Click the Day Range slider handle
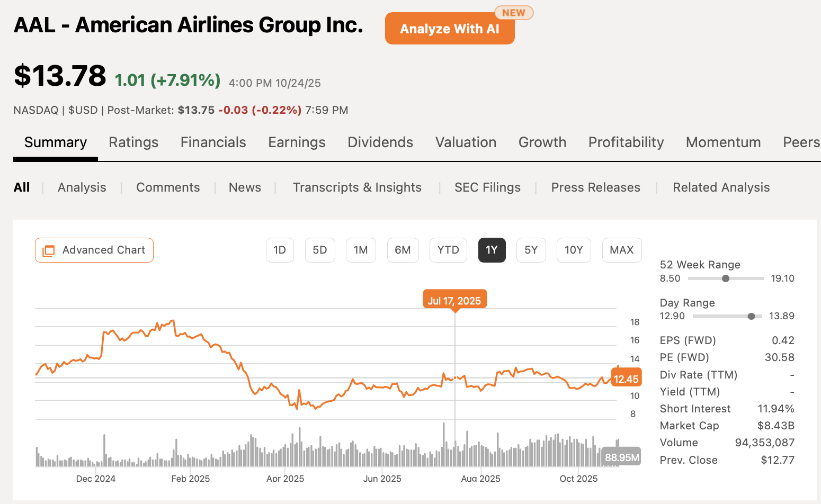 click(751, 316)
